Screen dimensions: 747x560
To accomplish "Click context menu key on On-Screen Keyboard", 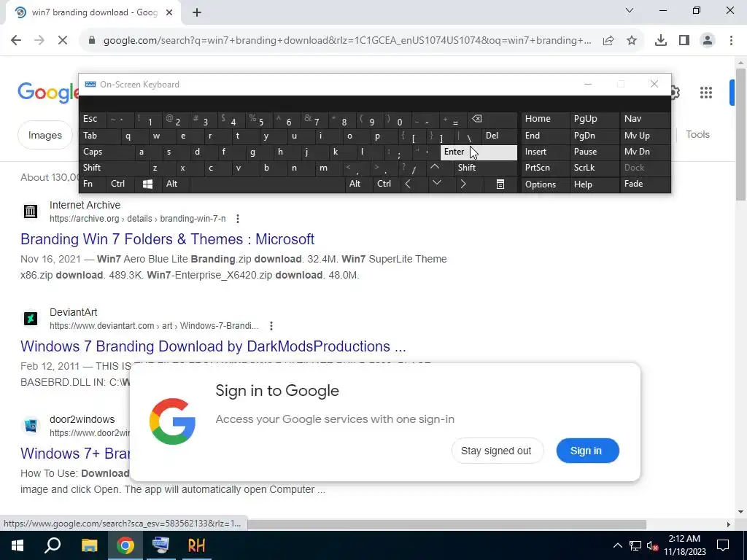I will point(500,184).
